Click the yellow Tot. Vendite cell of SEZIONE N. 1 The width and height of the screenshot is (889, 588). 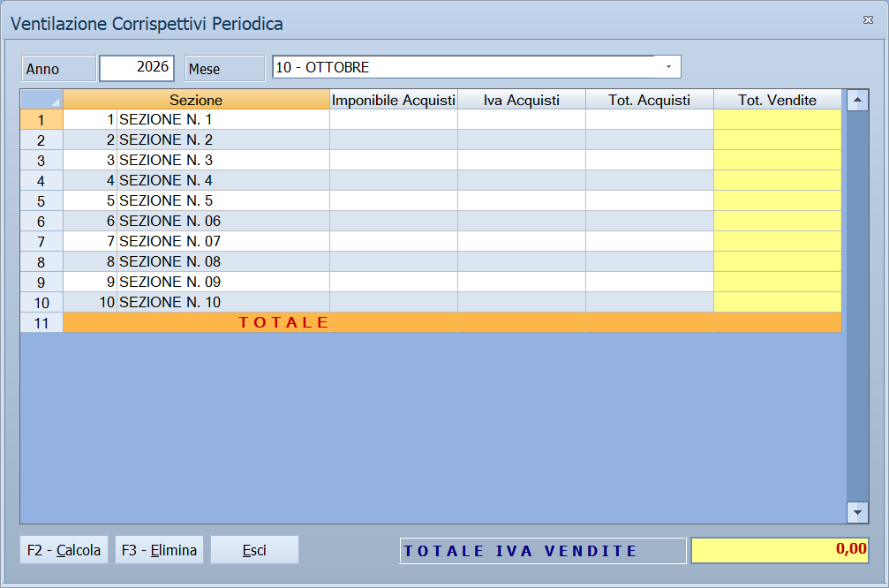(x=777, y=120)
